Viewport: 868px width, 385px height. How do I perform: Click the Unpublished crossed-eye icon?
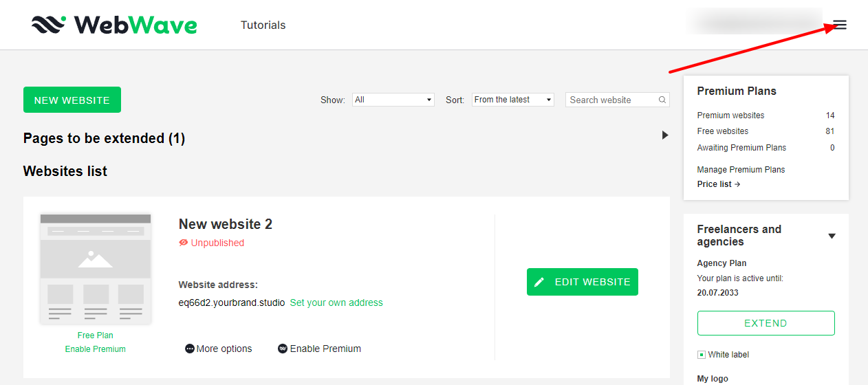(x=183, y=243)
